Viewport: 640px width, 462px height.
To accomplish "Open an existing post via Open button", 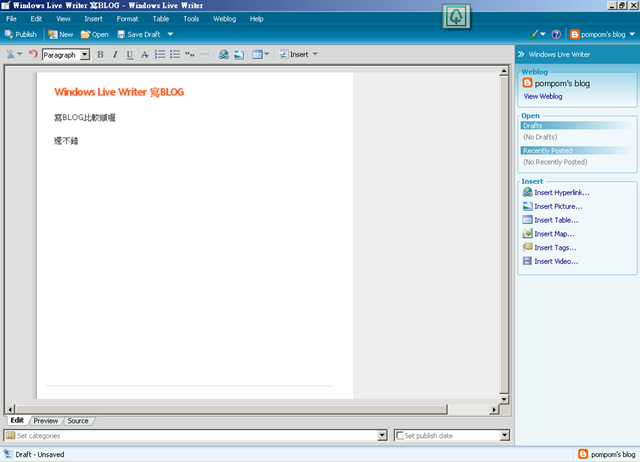I will pyautogui.click(x=94, y=34).
